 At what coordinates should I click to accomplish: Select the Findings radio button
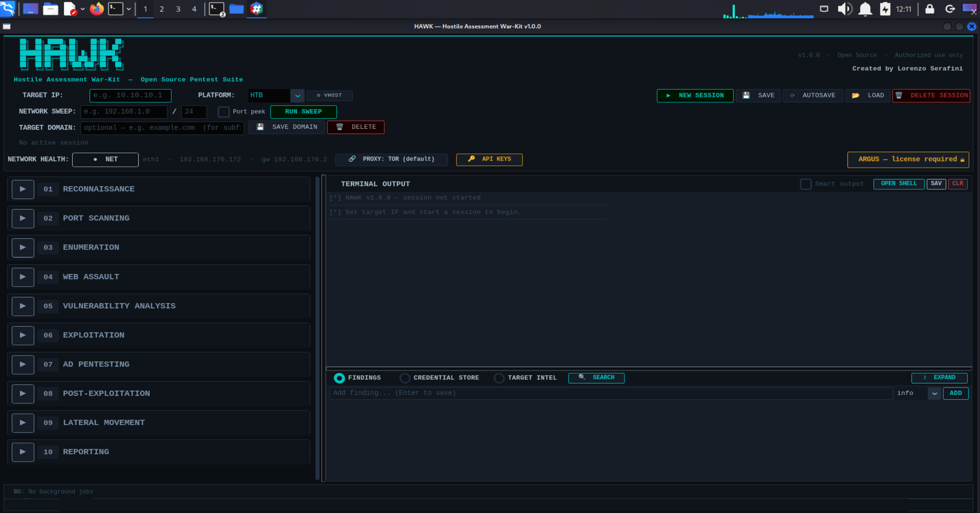(339, 378)
